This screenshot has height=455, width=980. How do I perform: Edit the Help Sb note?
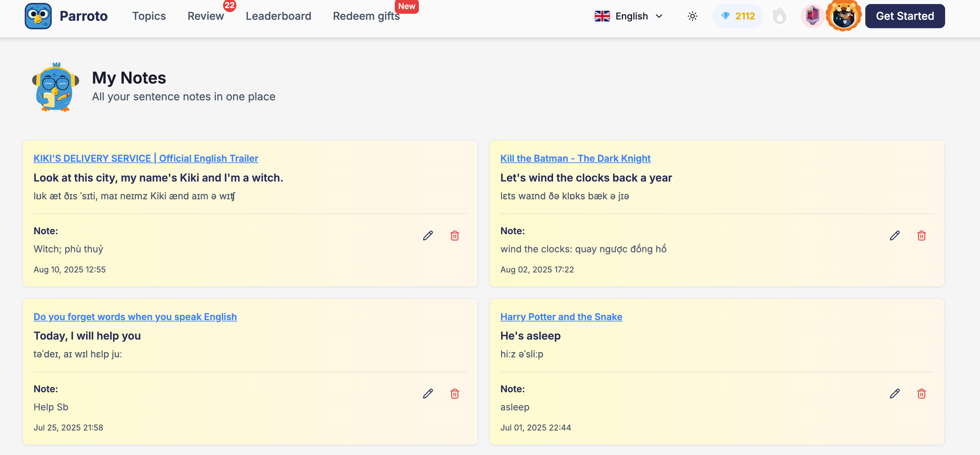click(x=428, y=394)
